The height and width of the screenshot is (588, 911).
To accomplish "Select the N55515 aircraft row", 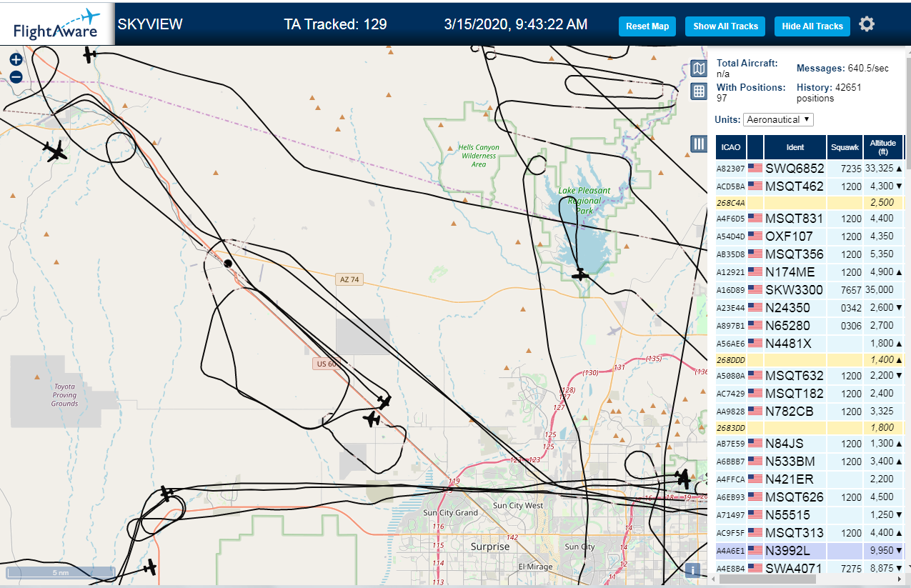I will [x=810, y=515].
